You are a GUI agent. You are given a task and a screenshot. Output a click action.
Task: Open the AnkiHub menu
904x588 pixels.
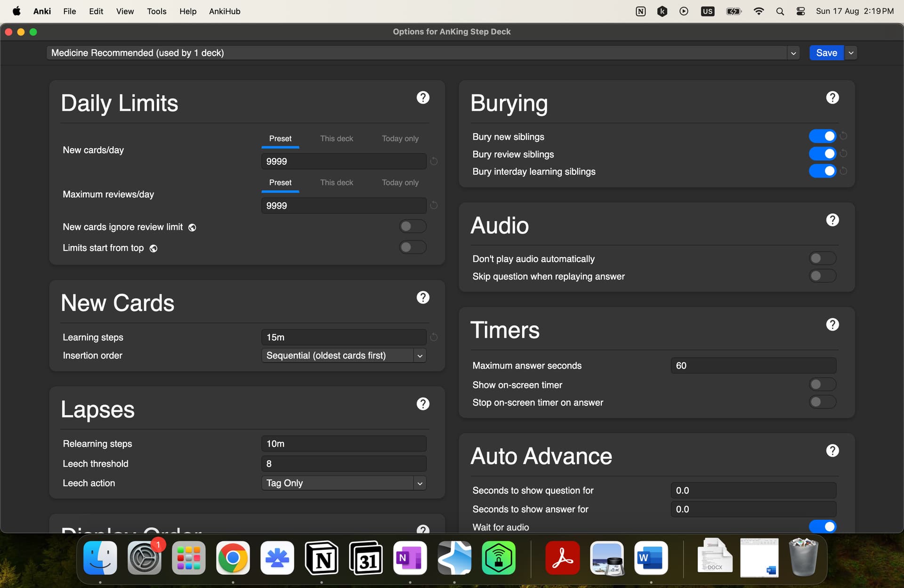click(225, 11)
